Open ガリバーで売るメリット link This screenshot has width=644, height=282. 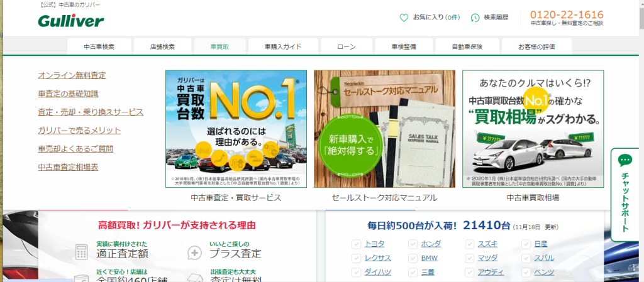click(x=79, y=131)
